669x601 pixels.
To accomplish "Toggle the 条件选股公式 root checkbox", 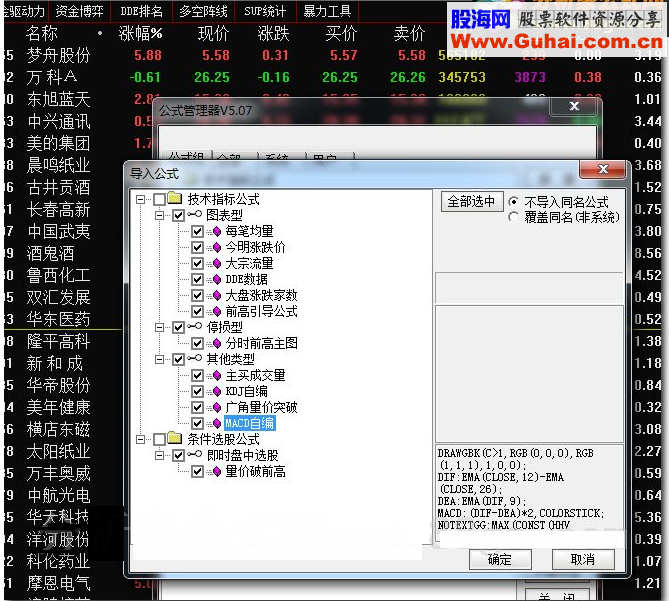I will pyautogui.click(x=160, y=439).
